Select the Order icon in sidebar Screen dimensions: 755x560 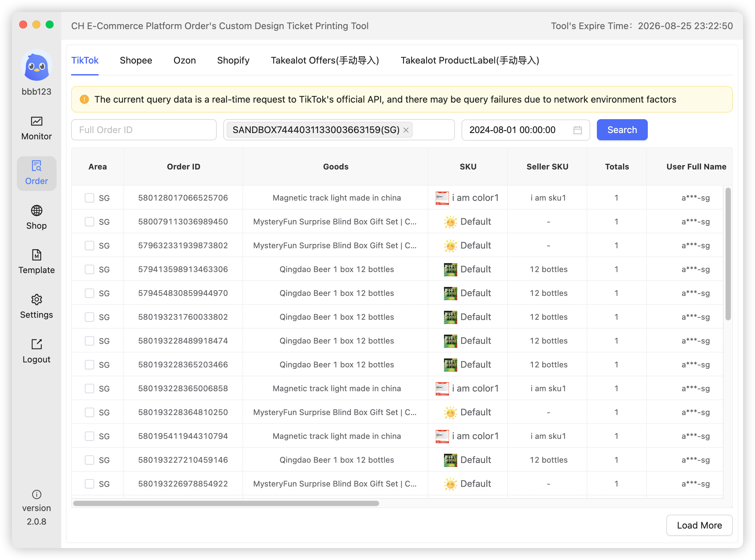click(x=37, y=166)
